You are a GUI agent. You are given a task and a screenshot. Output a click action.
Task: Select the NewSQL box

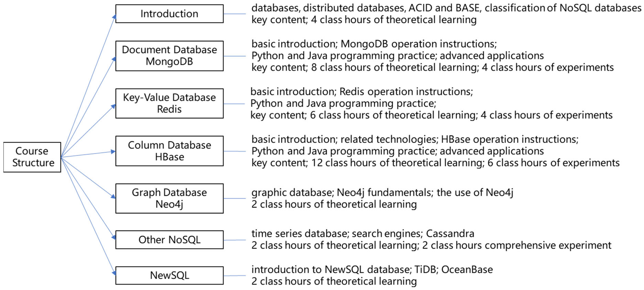tap(169, 275)
